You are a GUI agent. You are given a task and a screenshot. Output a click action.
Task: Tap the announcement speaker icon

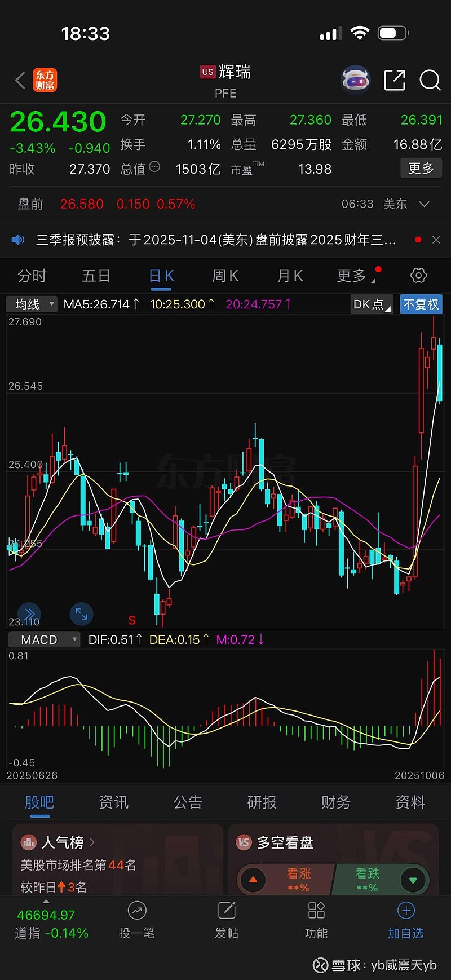(x=18, y=240)
